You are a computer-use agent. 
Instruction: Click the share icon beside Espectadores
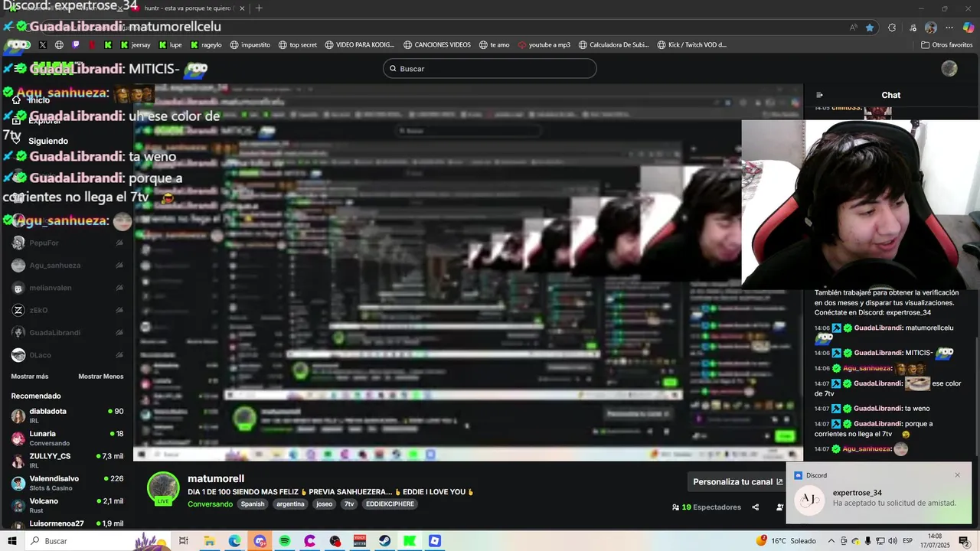(x=755, y=507)
